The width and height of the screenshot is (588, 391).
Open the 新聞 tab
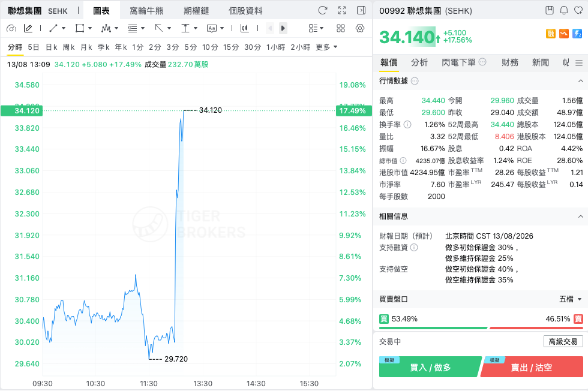pyautogui.click(x=541, y=62)
